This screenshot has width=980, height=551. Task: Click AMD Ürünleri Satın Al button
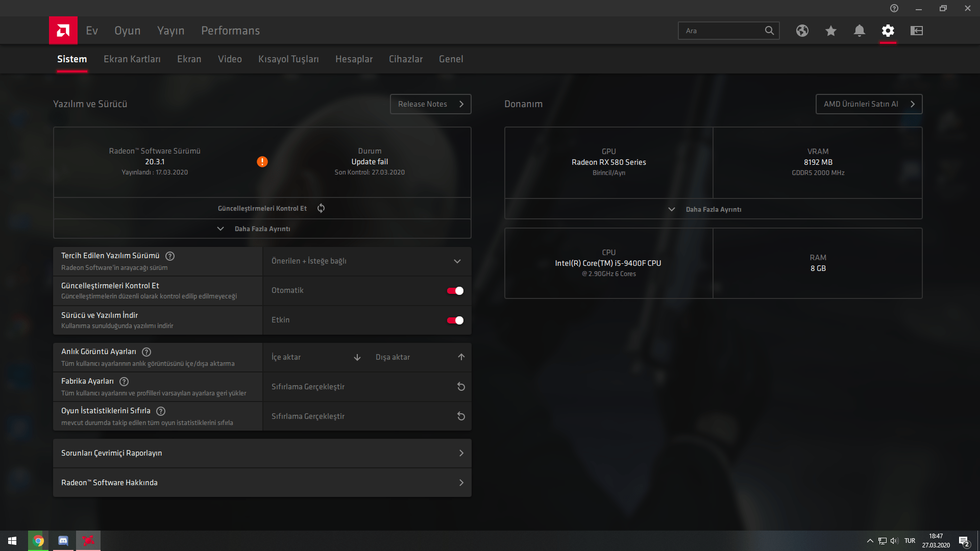pos(868,104)
